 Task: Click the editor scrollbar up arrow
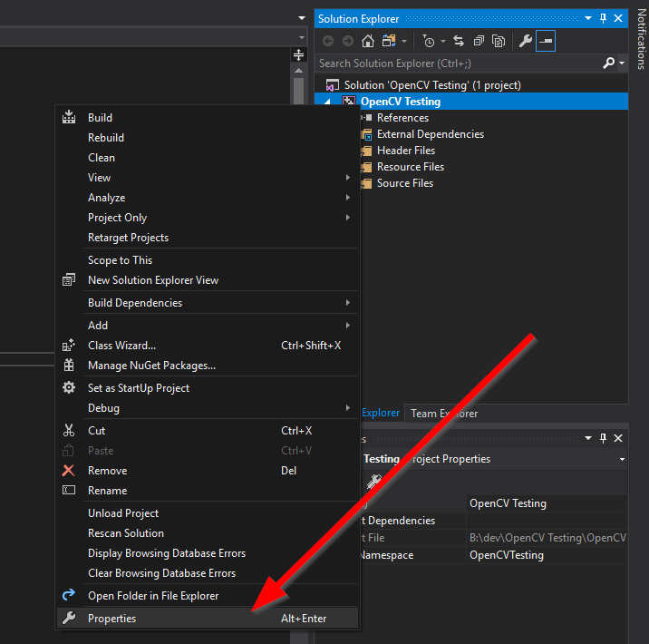(298, 71)
